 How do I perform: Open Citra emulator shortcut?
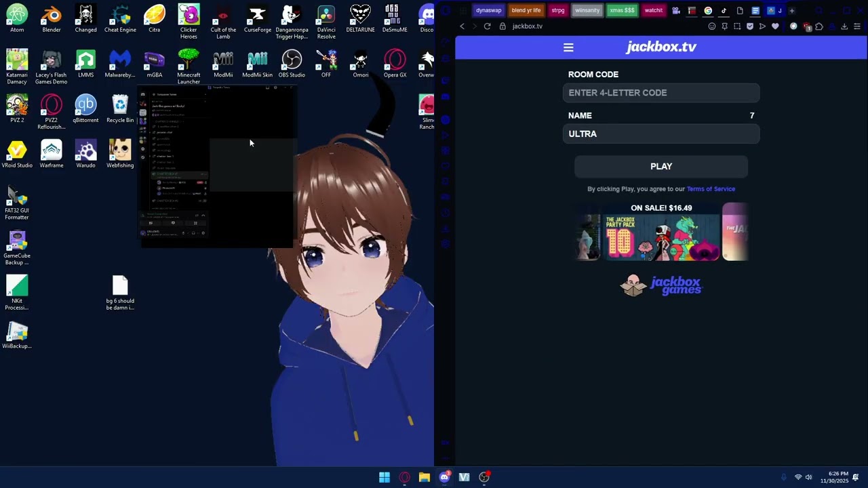(155, 18)
